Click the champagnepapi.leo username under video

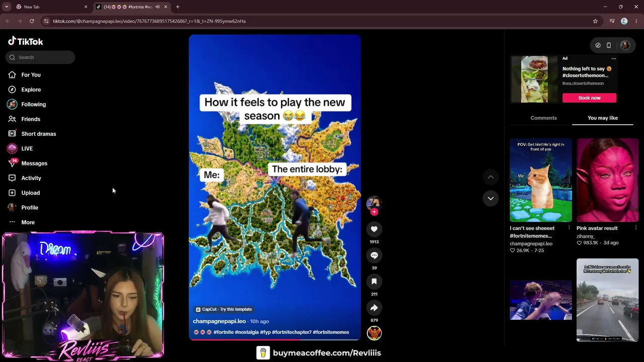[219, 321]
